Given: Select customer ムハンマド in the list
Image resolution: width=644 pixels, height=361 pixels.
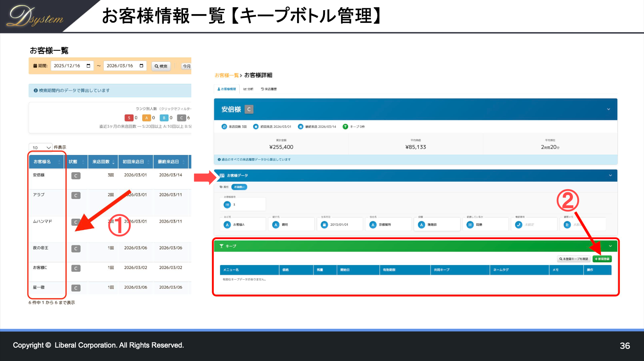Looking at the screenshot, I should 42,221.
